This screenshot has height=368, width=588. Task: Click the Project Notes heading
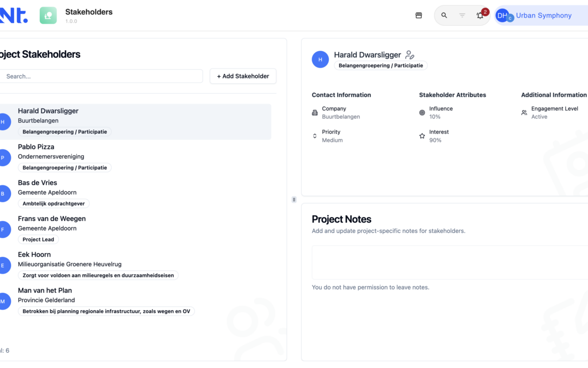341,219
